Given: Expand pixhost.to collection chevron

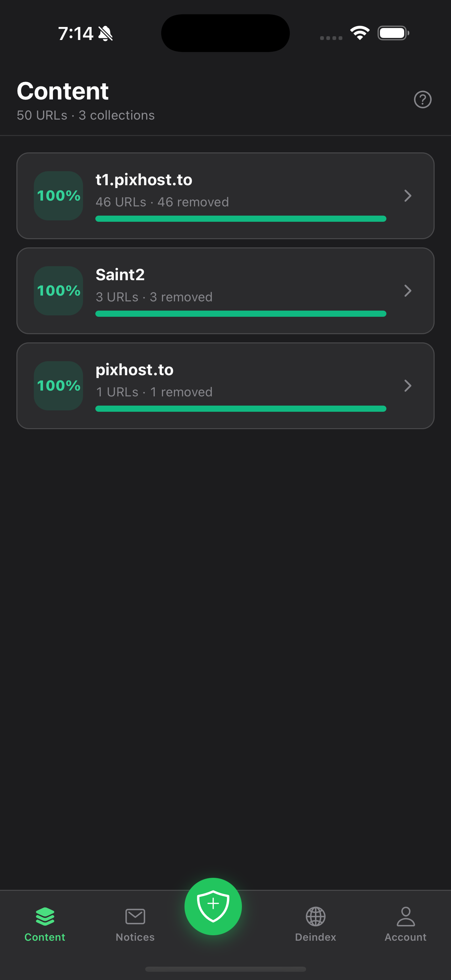Looking at the screenshot, I should point(408,386).
